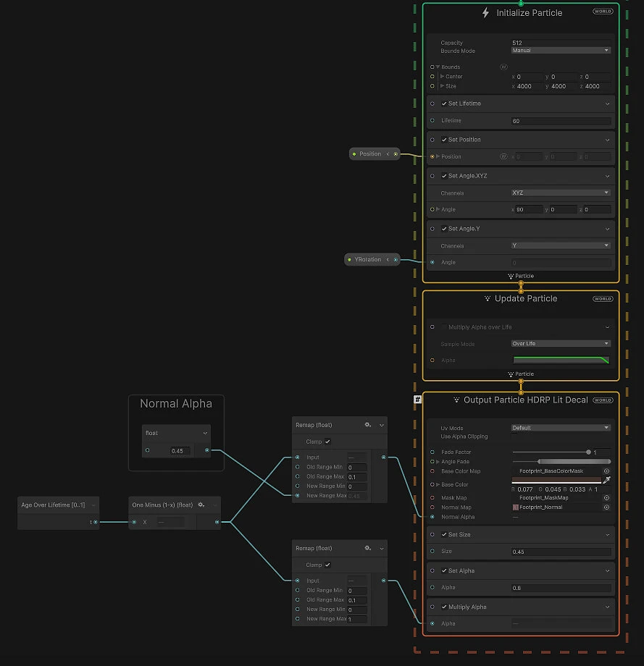
Task: Open the XYZ Channels dropdown
Action: (561, 193)
